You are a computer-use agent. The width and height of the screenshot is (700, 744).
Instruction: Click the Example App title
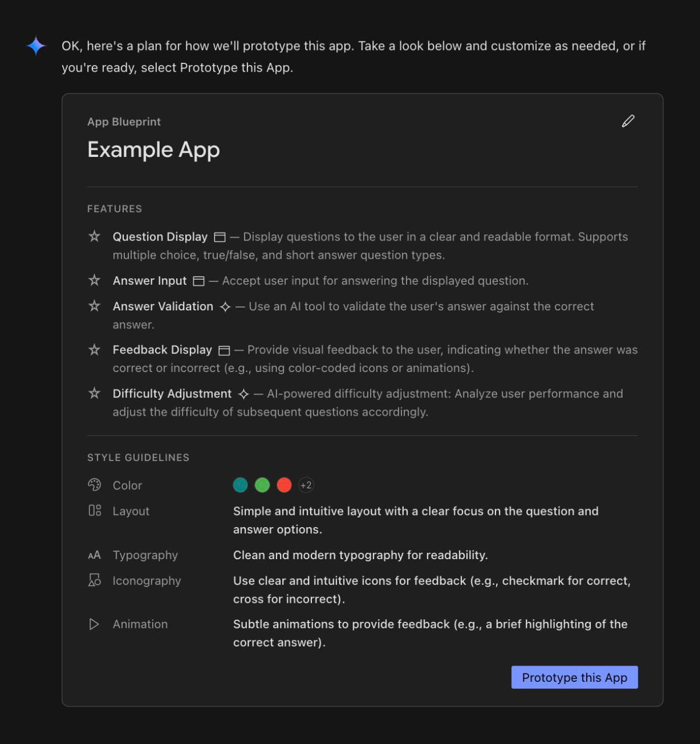(x=153, y=149)
